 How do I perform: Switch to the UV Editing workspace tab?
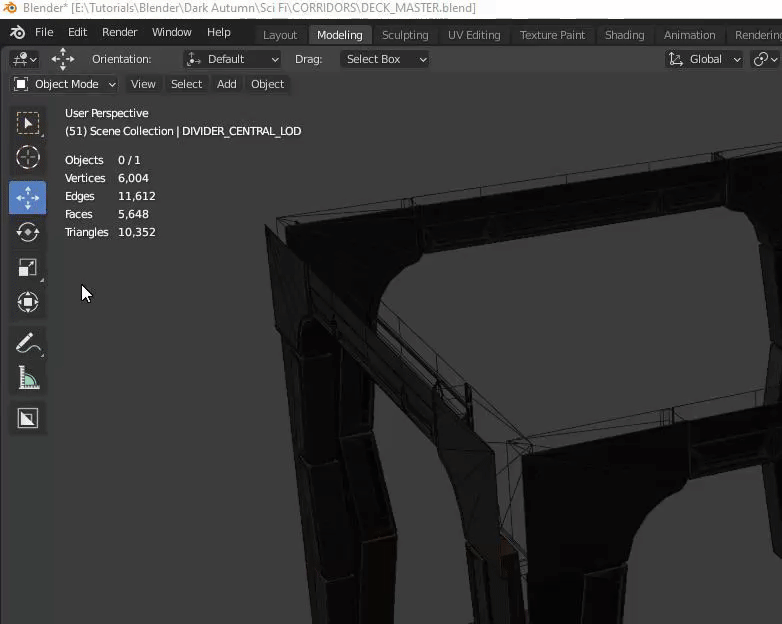coord(474,35)
